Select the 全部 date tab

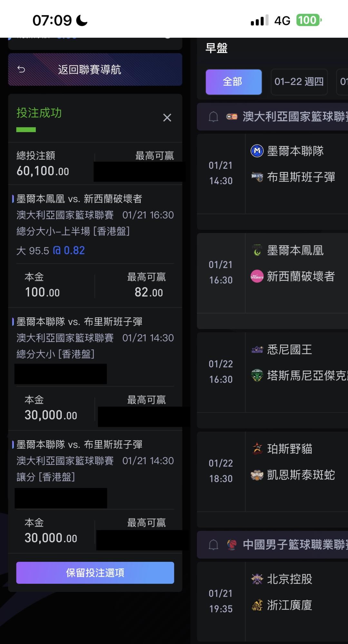click(x=234, y=82)
